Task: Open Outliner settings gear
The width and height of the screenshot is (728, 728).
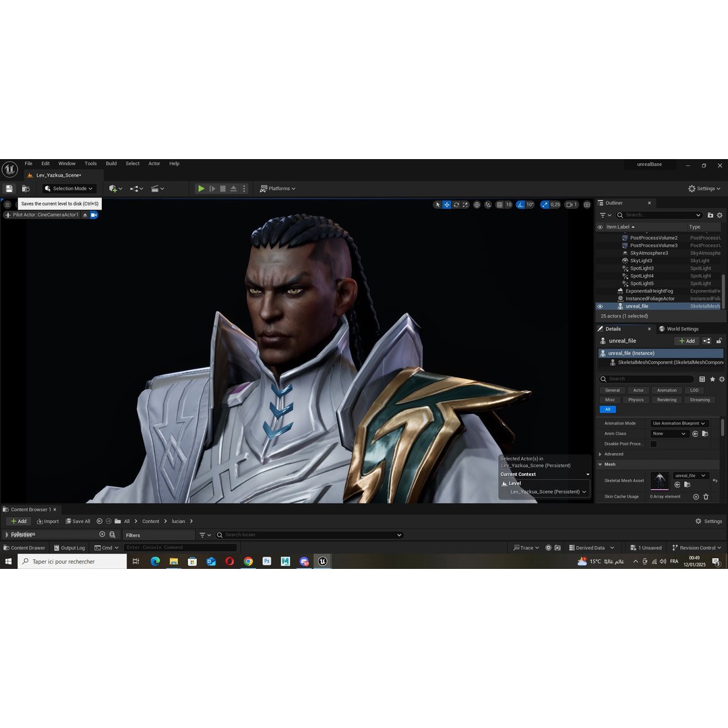Action: click(x=720, y=215)
